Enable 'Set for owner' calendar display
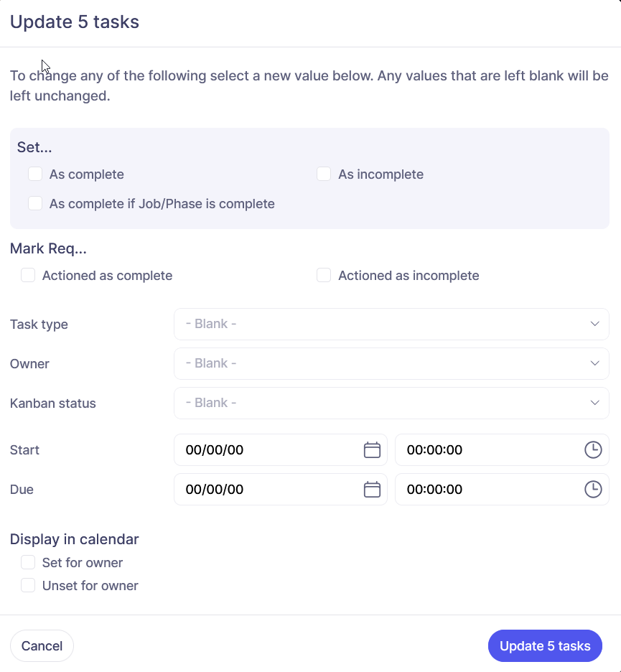This screenshot has width=621, height=672. 28,563
